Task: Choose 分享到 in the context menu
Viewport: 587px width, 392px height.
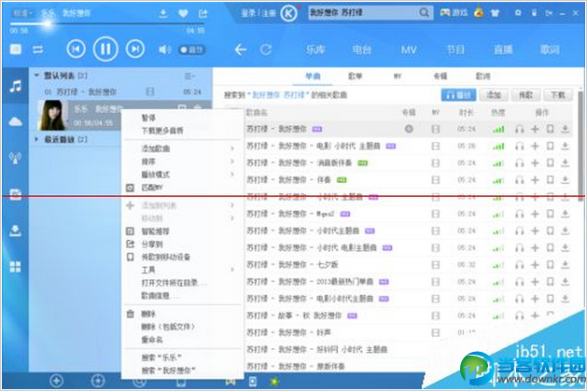Action: [152, 245]
